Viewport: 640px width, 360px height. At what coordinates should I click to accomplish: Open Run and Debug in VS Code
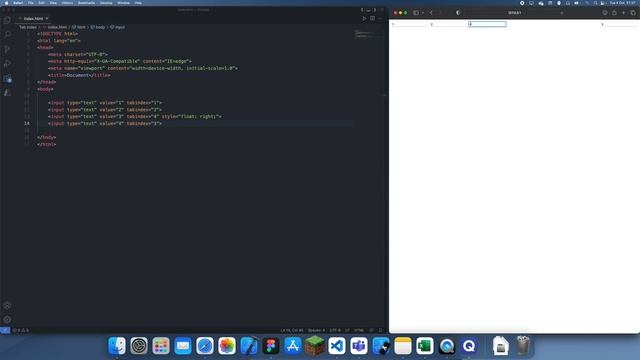[7, 64]
